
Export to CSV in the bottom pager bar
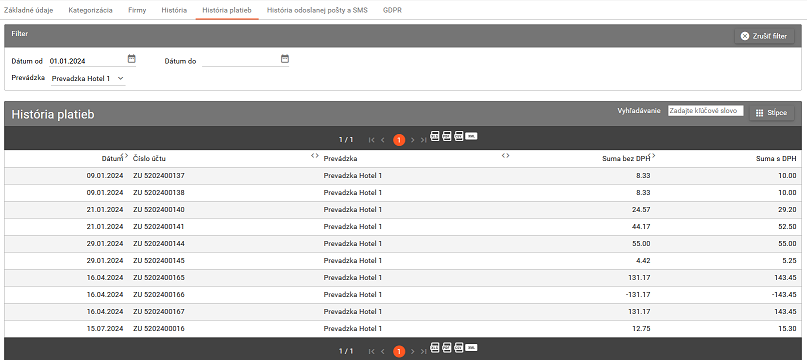point(459,348)
